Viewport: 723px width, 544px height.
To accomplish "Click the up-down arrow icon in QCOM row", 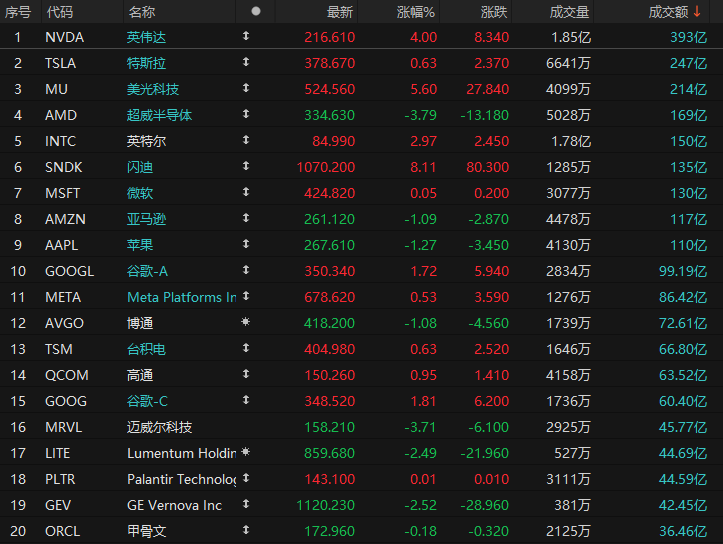I will tap(246, 374).
